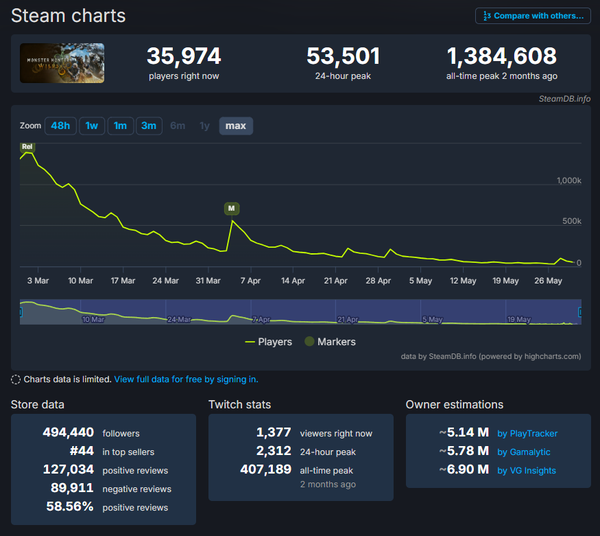The height and width of the screenshot is (536, 600).
Task: Open the Monster Hunter Wilds game thumbnail
Action: click(x=62, y=63)
